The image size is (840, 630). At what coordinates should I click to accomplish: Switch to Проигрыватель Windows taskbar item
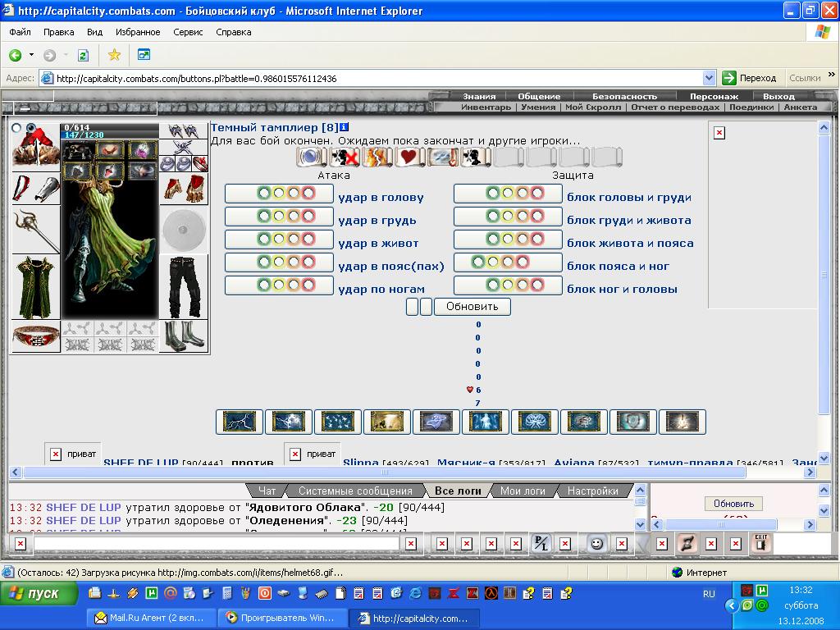click(x=283, y=618)
